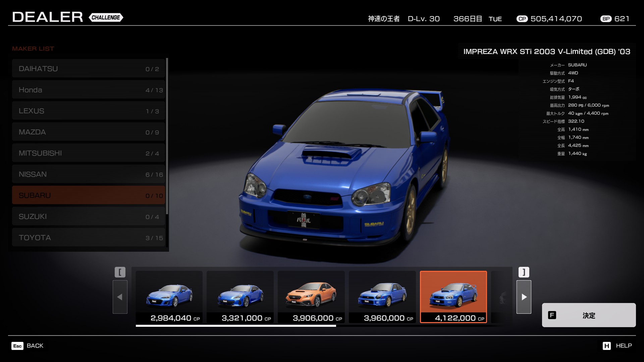Choose TOYOTA from maker list

pyautogui.click(x=89, y=238)
